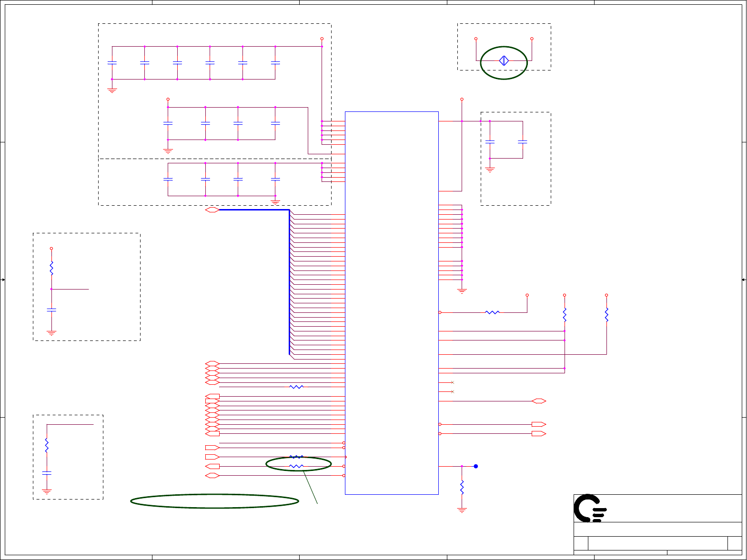Click the power symbol above the six-capacitor bank
The height and width of the screenshot is (560, 747).
coord(322,39)
